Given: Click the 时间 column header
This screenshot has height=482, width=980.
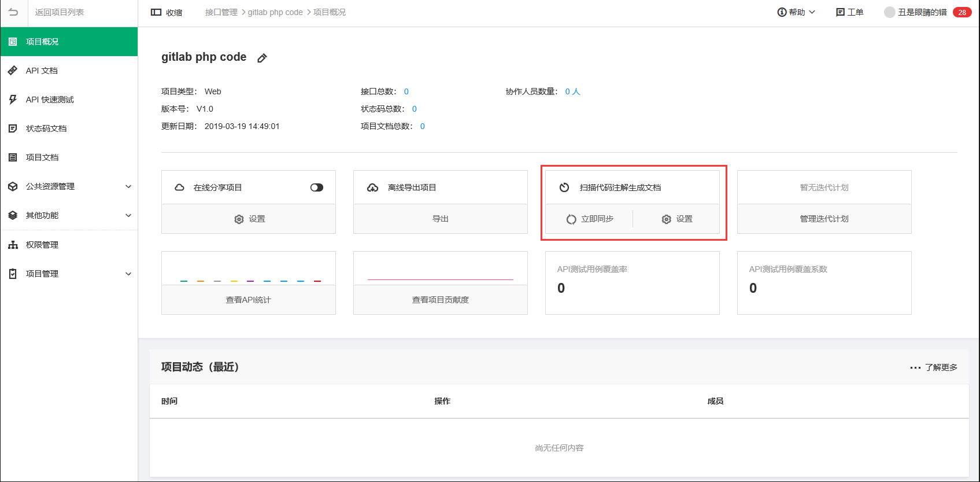Looking at the screenshot, I should [169, 401].
